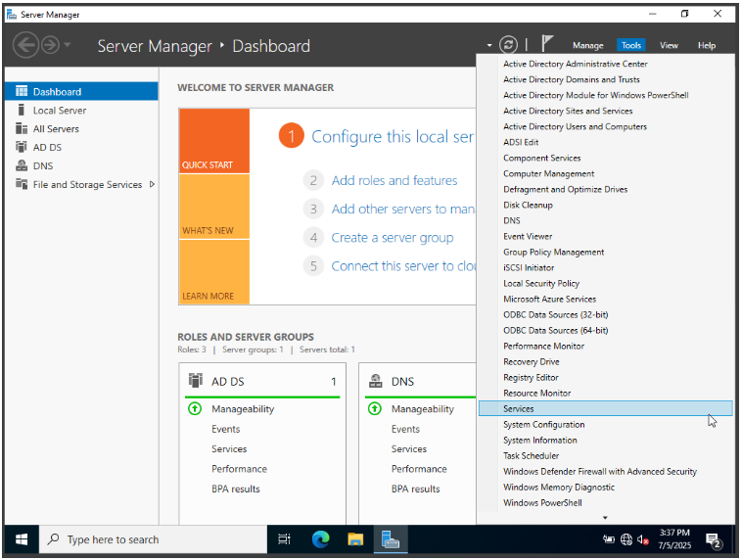
Task: Open Local Security Policy
Action: tap(541, 283)
